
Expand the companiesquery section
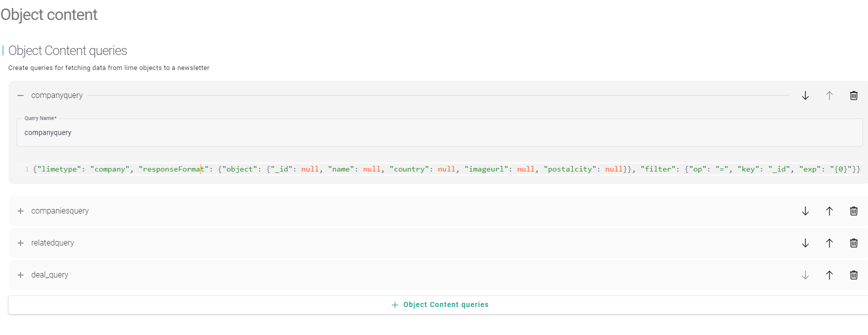tap(21, 211)
